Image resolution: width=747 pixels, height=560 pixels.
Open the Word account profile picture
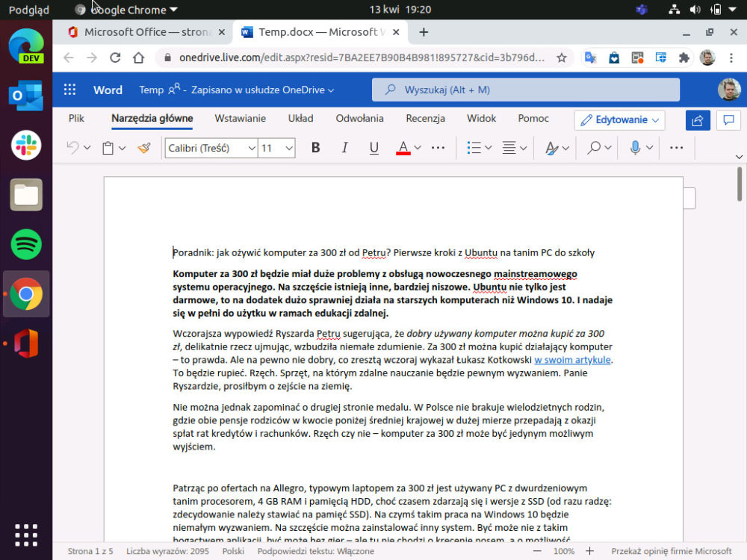coord(729,90)
